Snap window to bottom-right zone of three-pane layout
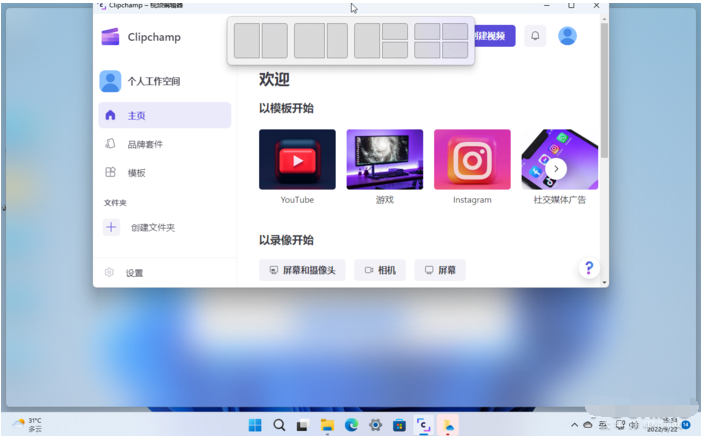Image resolution: width=702 pixels, height=436 pixels. [x=395, y=50]
